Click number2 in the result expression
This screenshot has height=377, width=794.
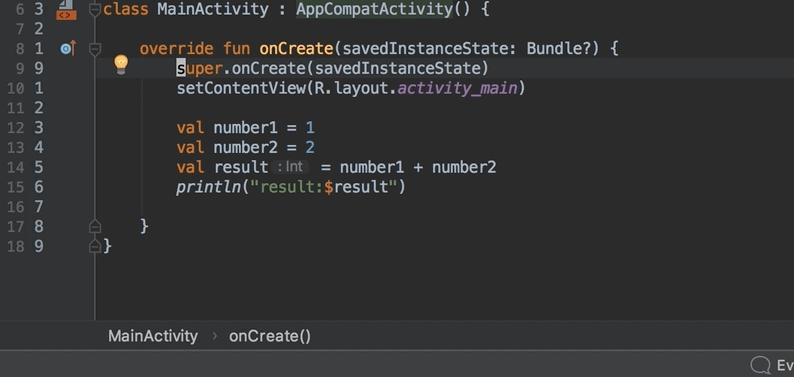click(464, 167)
